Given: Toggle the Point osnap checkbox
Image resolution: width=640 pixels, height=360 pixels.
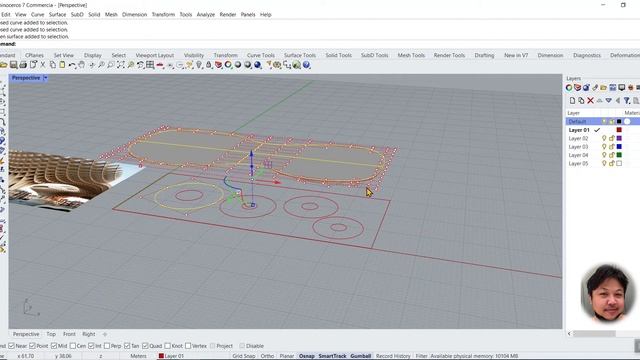Looking at the screenshot, I should [32, 346].
